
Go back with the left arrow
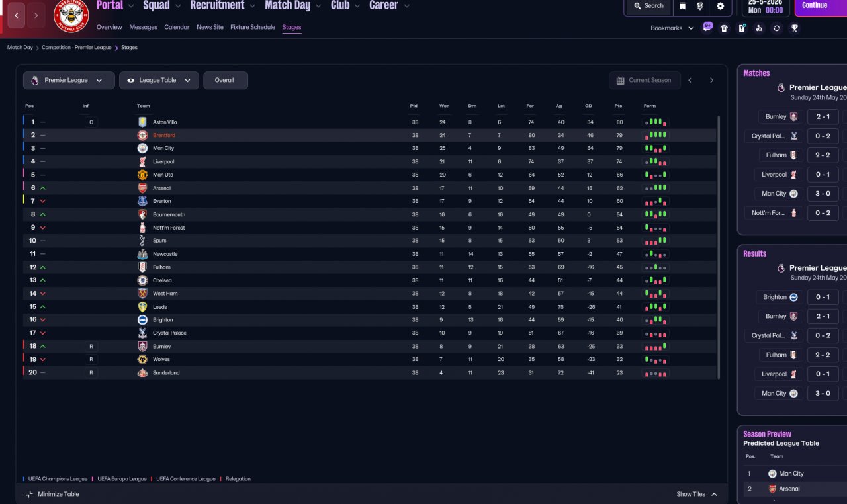click(17, 15)
